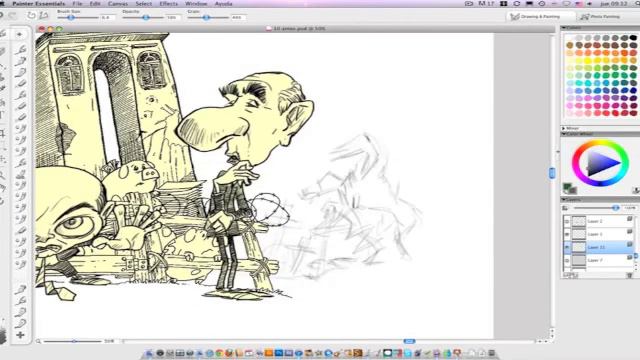This screenshot has width=640, height=360.
Task: Click the main/additional color squares below the wheel
Action: (x=569, y=189)
